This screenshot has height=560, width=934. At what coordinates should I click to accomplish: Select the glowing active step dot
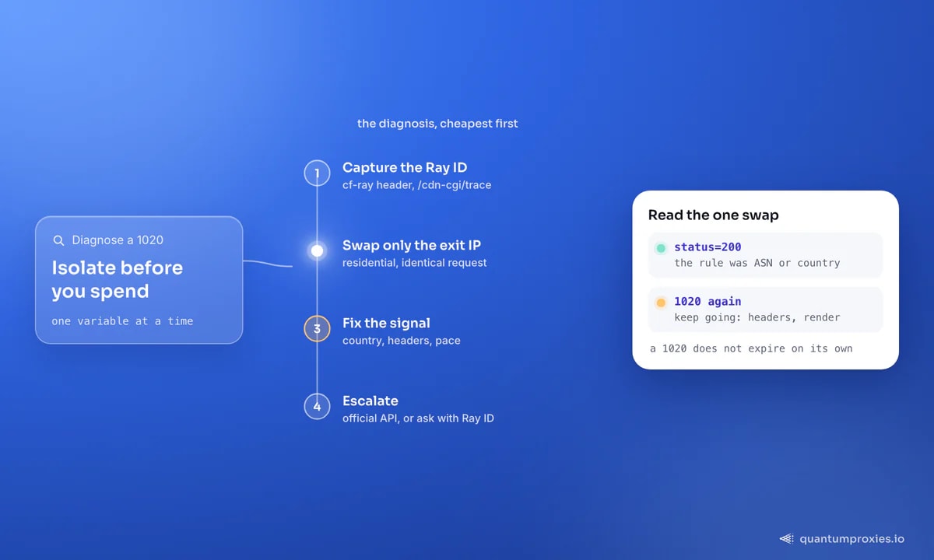[317, 250]
